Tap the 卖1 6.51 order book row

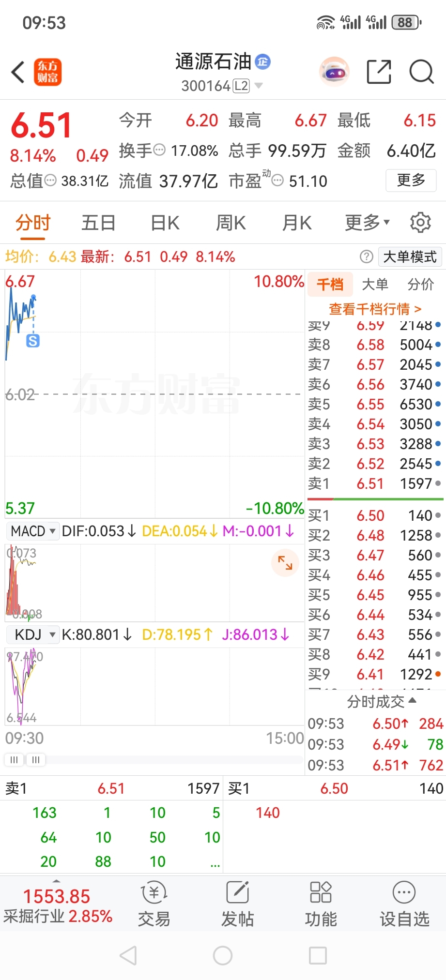pyautogui.click(x=375, y=483)
